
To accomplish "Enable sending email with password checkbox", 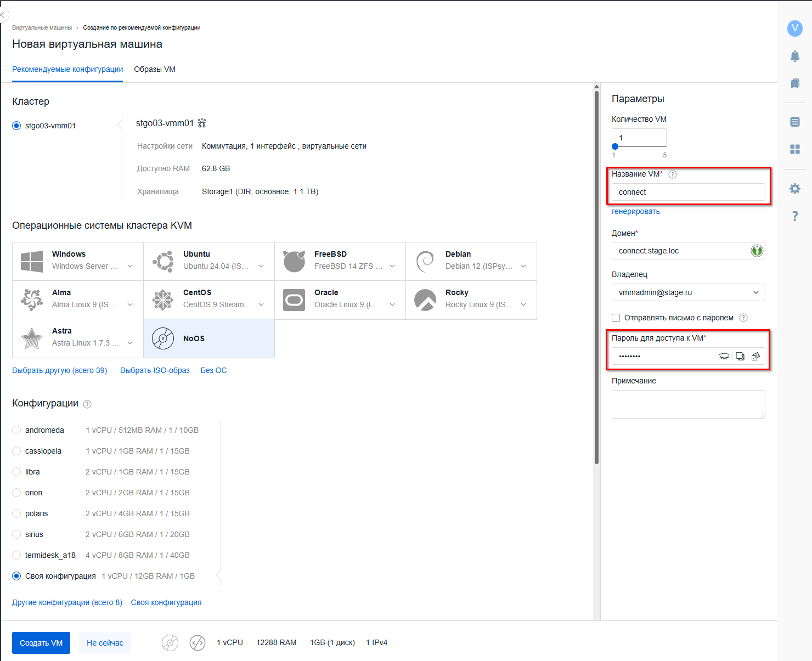I will pyautogui.click(x=616, y=318).
